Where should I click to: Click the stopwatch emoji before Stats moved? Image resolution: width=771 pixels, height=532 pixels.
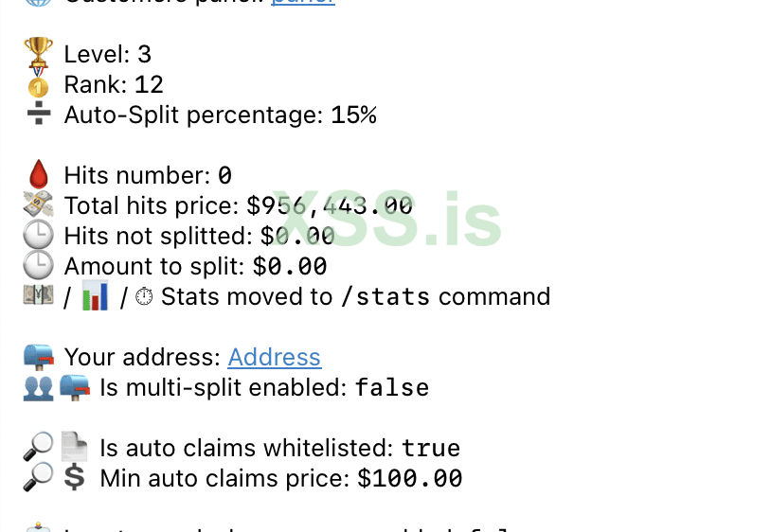[x=144, y=296]
